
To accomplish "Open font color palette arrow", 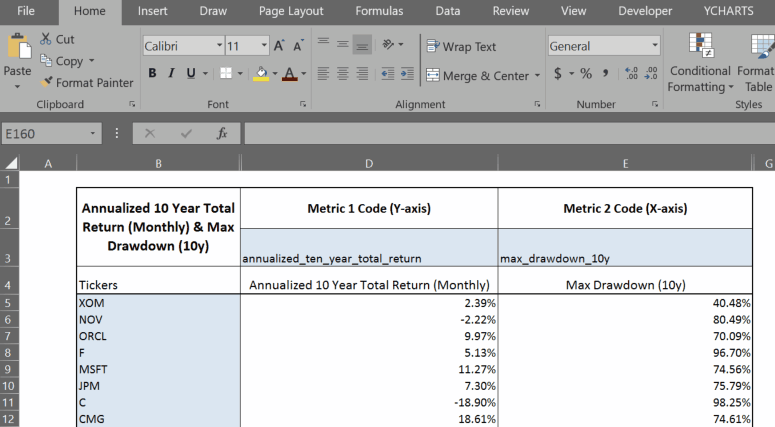I will pos(303,73).
